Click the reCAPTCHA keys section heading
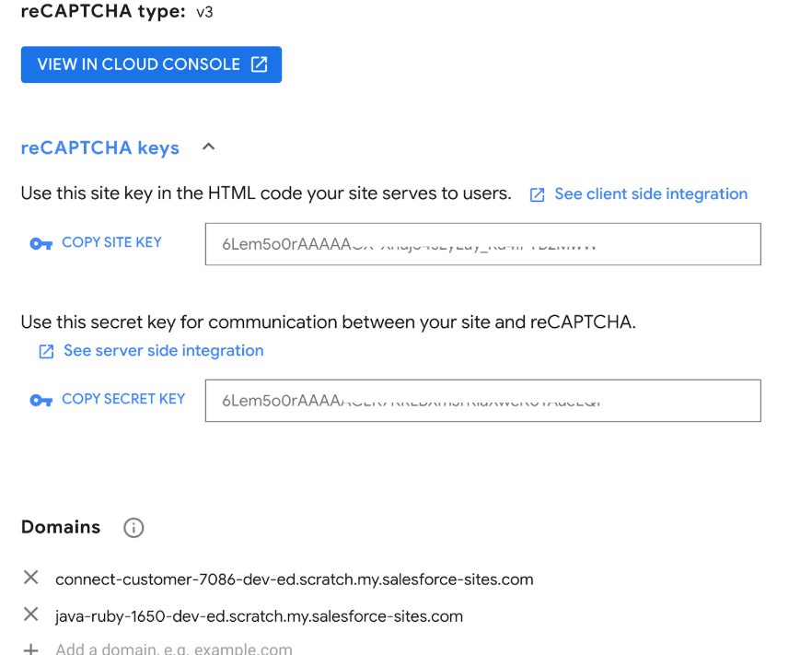The height and width of the screenshot is (655, 812). (x=100, y=147)
